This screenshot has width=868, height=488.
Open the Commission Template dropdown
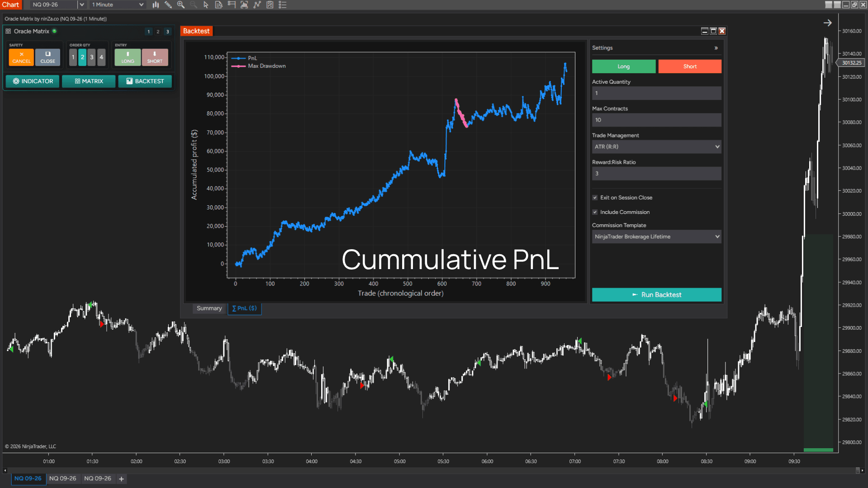pos(656,237)
